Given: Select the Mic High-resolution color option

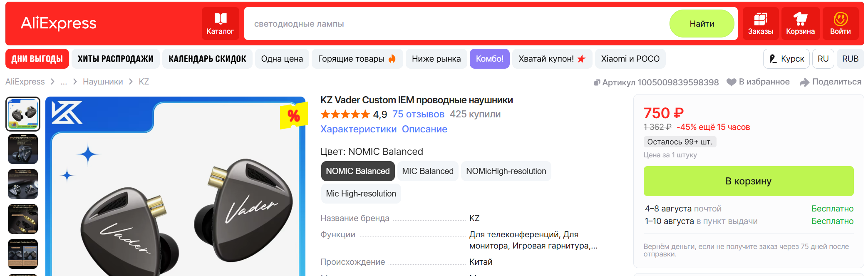Looking at the screenshot, I should [361, 194].
